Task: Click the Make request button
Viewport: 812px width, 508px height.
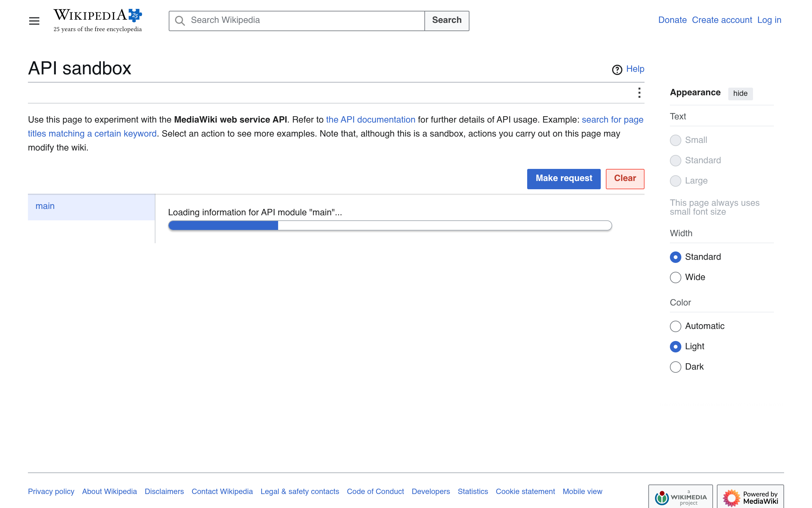Action: pyautogui.click(x=564, y=179)
